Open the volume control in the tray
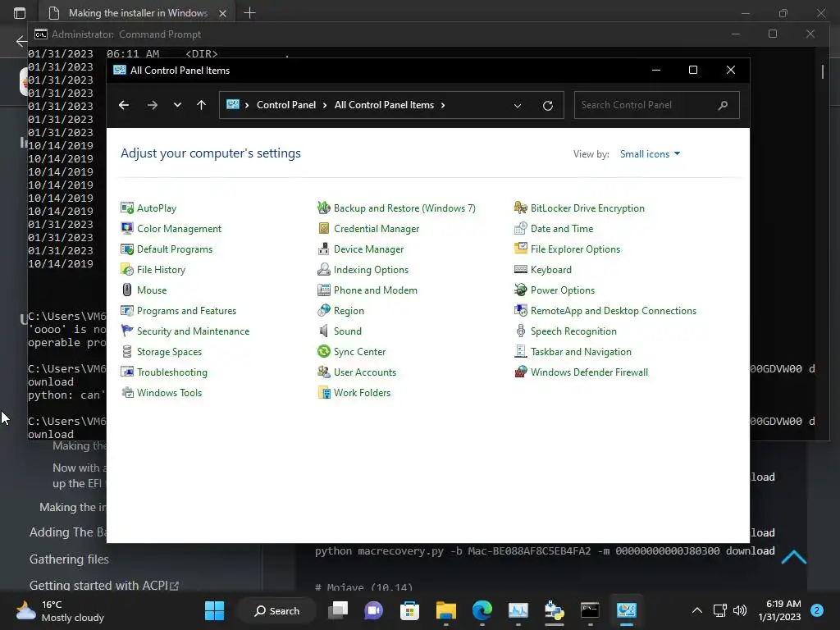Image resolution: width=840 pixels, height=630 pixels. click(x=740, y=610)
